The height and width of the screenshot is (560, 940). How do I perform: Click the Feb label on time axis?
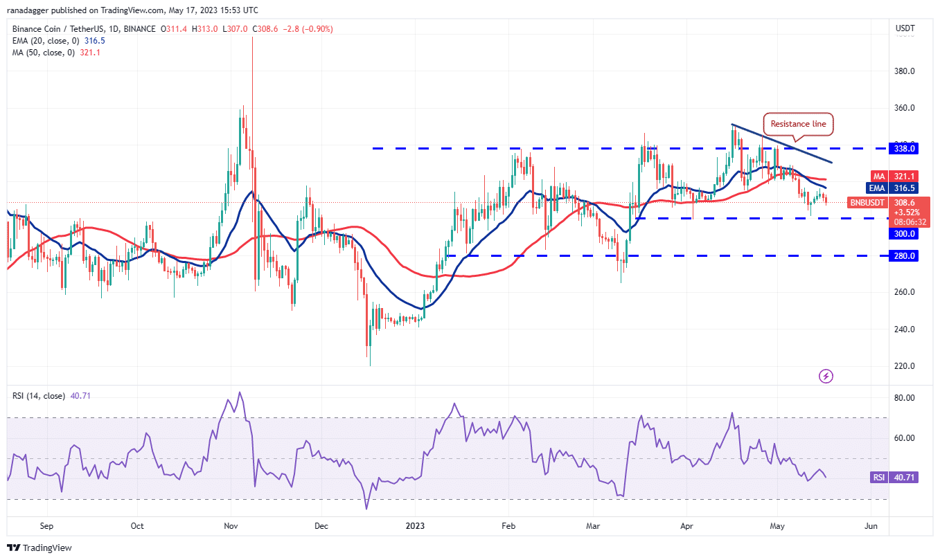click(508, 526)
